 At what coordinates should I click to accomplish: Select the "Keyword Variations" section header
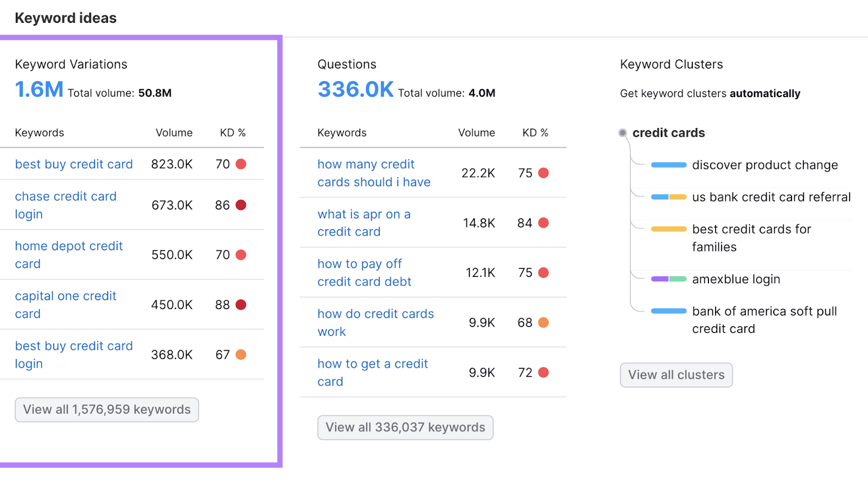coord(71,64)
